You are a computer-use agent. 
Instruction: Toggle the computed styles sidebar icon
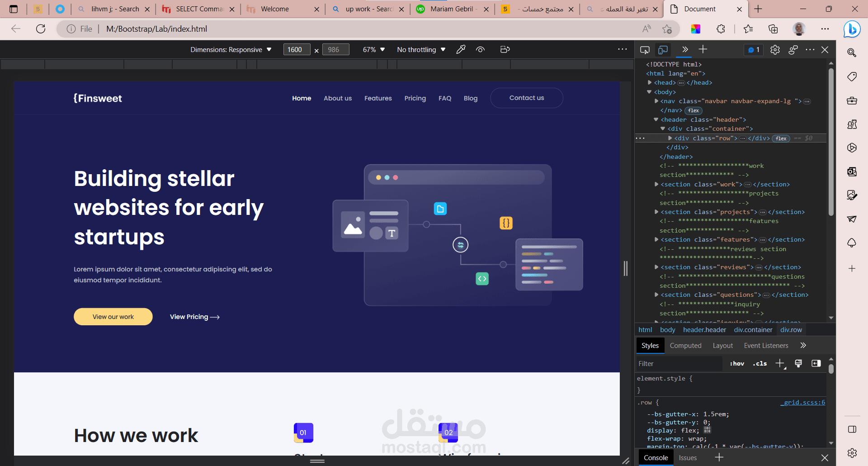pyautogui.click(x=816, y=363)
